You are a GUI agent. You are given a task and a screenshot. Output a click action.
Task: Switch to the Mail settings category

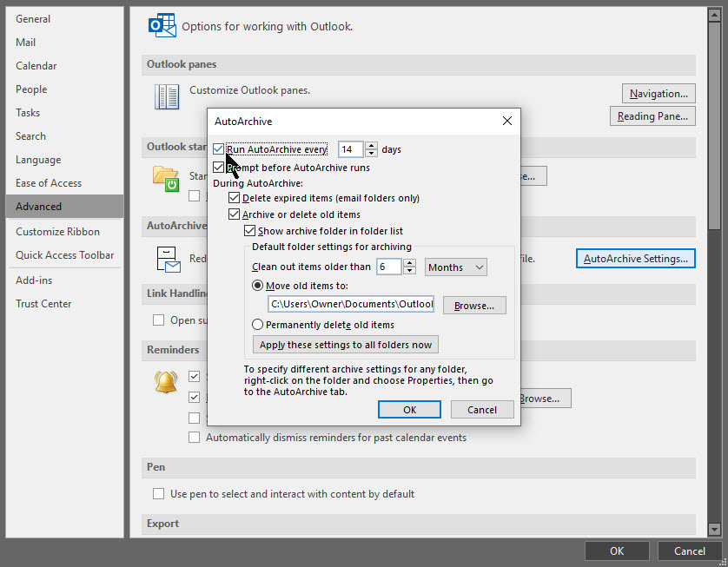click(x=25, y=42)
